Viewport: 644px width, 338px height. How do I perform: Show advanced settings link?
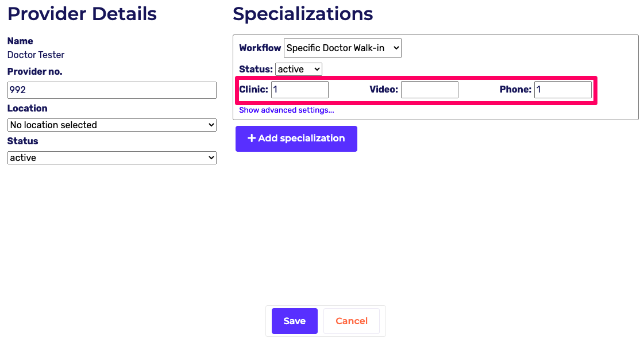point(286,110)
